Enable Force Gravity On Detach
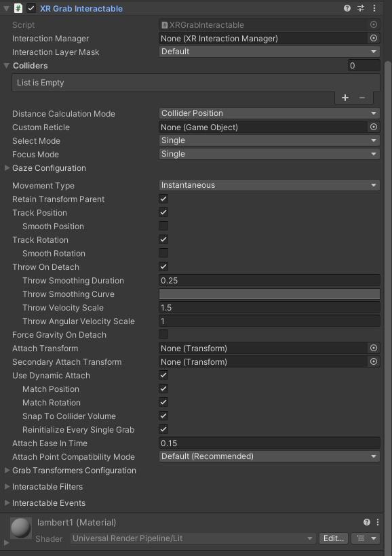The image size is (392, 556). point(163,334)
